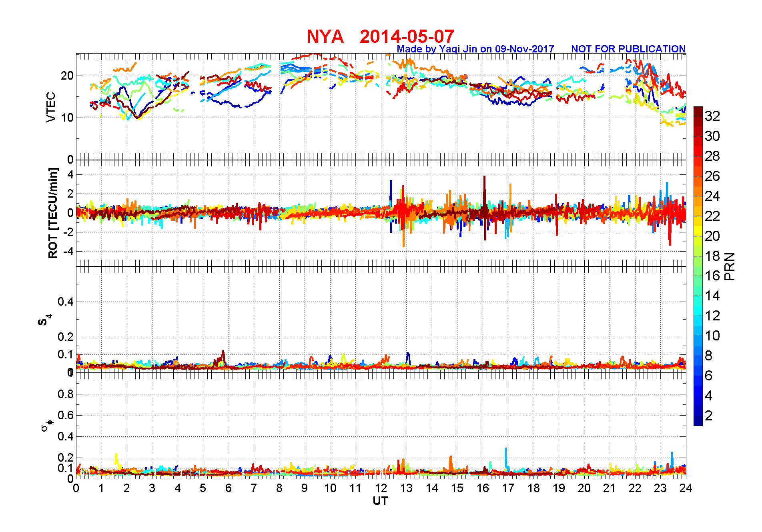Click the x-axis tick label 24
The image size is (762, 532).
pyautogui.click(x=686, y=488)
